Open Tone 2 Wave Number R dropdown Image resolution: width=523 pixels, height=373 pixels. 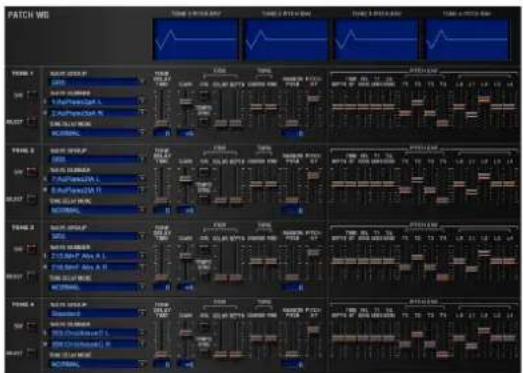tap(97, 190)
